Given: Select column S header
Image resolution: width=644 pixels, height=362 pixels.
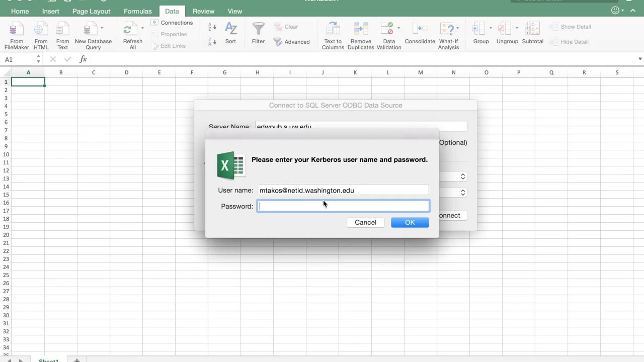Looking at the screenshot, I should pos(617,72).
